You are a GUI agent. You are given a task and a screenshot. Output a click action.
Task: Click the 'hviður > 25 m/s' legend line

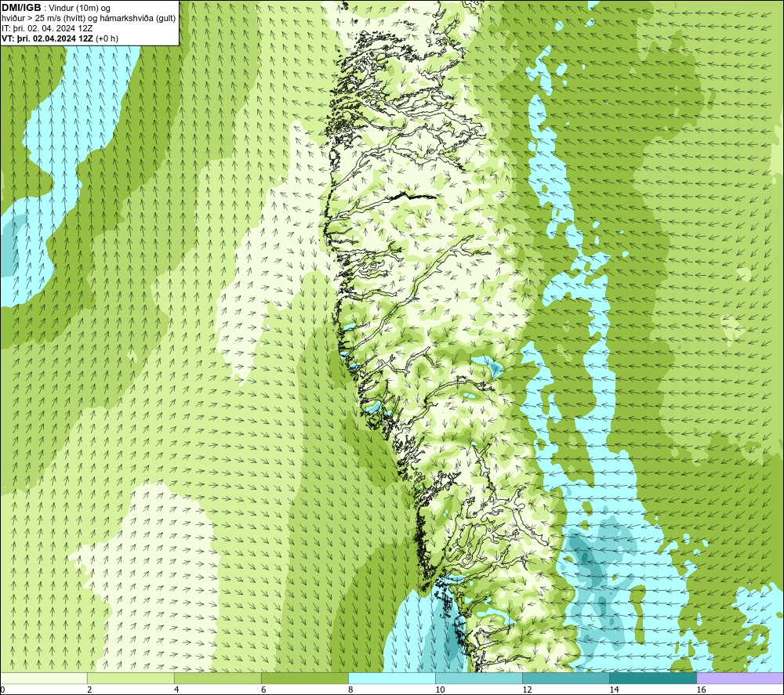(x=89, y=19)
